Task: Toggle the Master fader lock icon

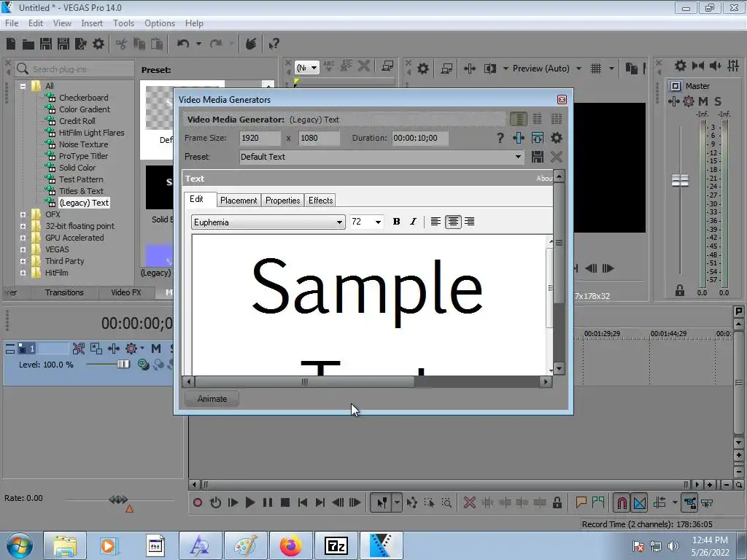Action: (680, 290)
